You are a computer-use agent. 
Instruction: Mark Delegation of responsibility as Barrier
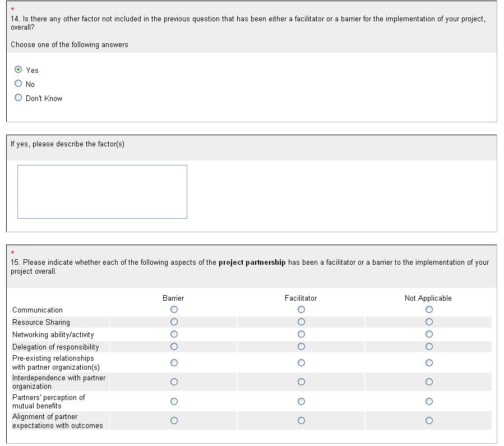coord(174,347)
